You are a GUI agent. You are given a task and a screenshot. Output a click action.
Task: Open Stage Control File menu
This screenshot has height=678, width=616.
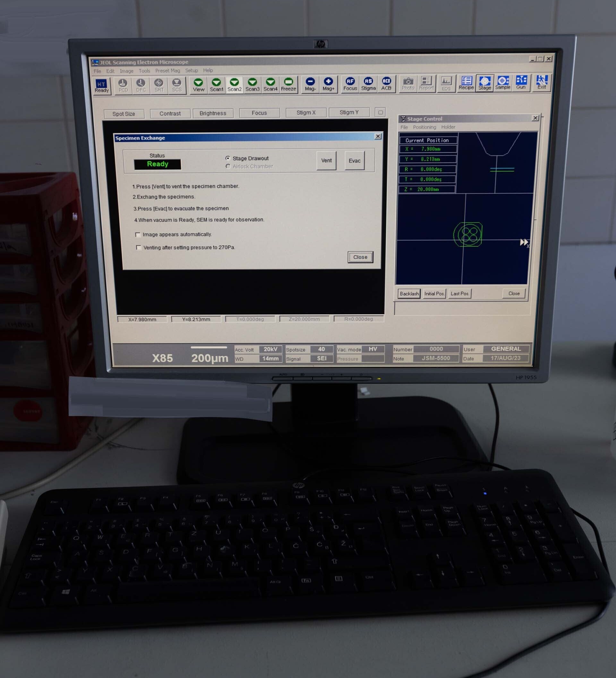[x=404, y=127]
